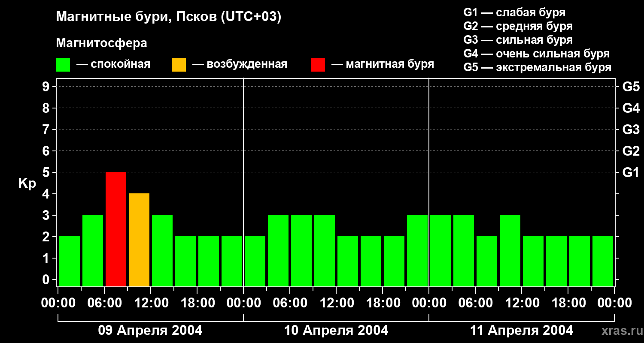Click the '11 Апреля 2004' date label
The height and width of the screenshot is (343, 644).
[x=522, y=330]
